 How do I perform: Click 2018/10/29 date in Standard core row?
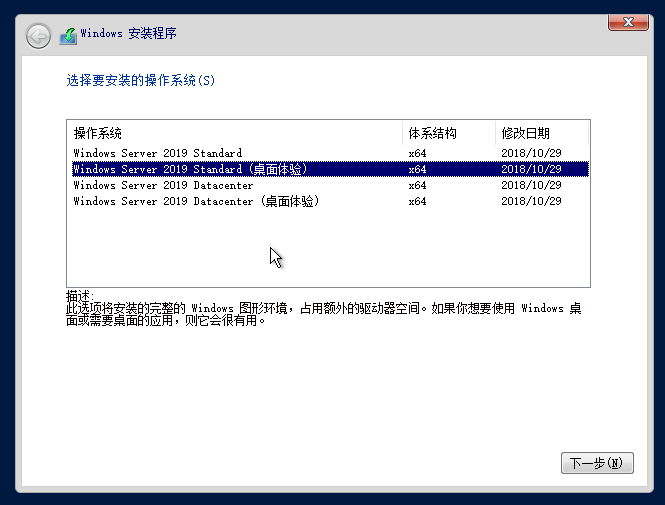point(531,153)
